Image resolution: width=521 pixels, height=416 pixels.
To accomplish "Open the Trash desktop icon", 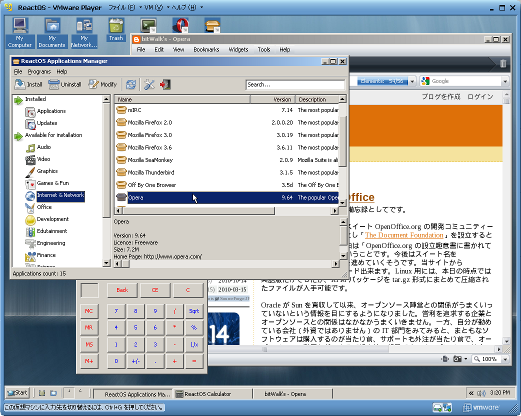I will [x=116, y=29].
